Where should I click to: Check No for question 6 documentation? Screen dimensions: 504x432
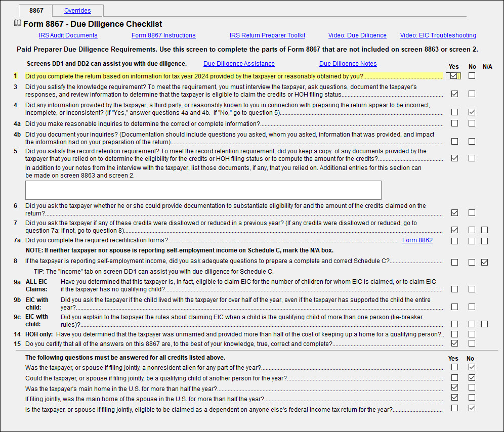(472, 213)
